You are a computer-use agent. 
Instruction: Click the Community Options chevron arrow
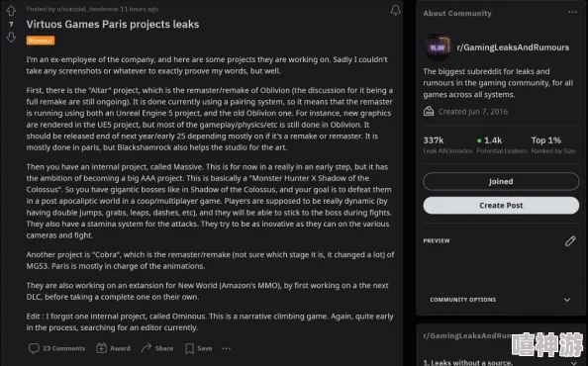coord(567,300)
